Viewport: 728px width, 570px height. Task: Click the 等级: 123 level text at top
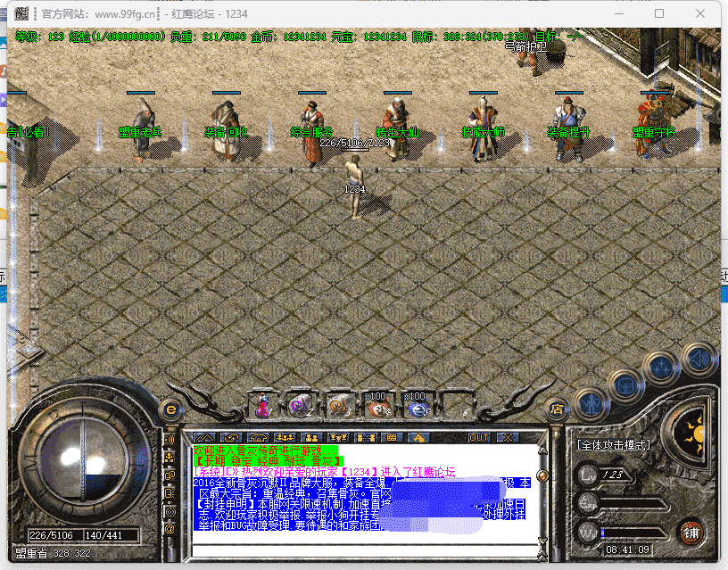click(x=39, y=37)
